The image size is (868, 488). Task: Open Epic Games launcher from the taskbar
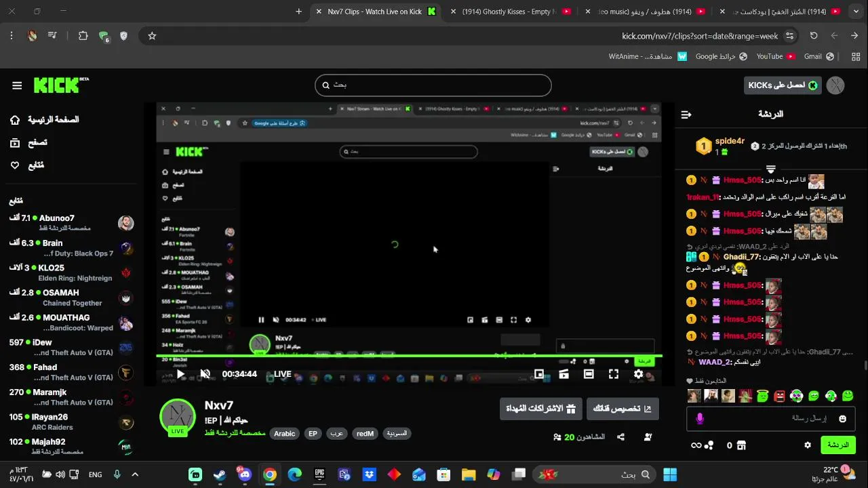pyautogui.click(x=319, y=474)
